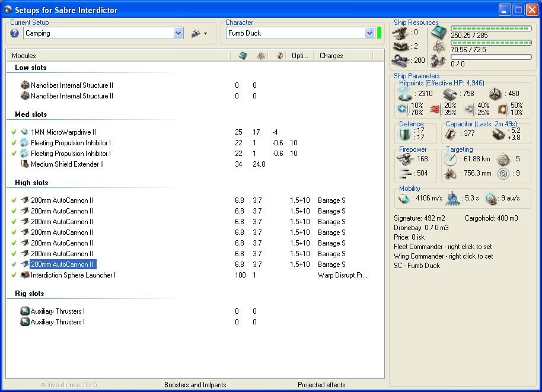Click the Charges column header
The image size is (542, 392).
coord(343,55)
